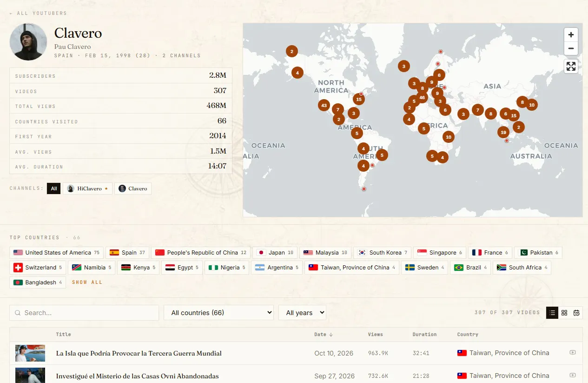Open thumbnail of La Isla video
Image resolution: width=588 pixels, height=383 pixels.
pyautogui.click(x=30, y=353)
